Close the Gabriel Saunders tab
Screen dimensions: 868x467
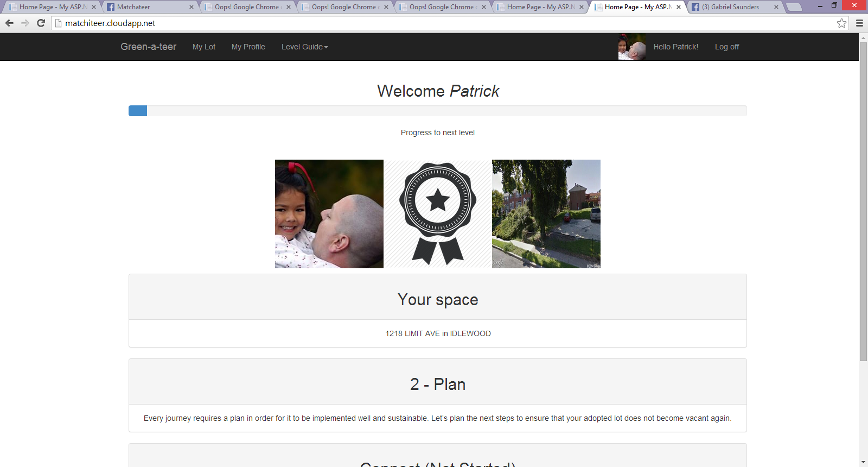776,7
